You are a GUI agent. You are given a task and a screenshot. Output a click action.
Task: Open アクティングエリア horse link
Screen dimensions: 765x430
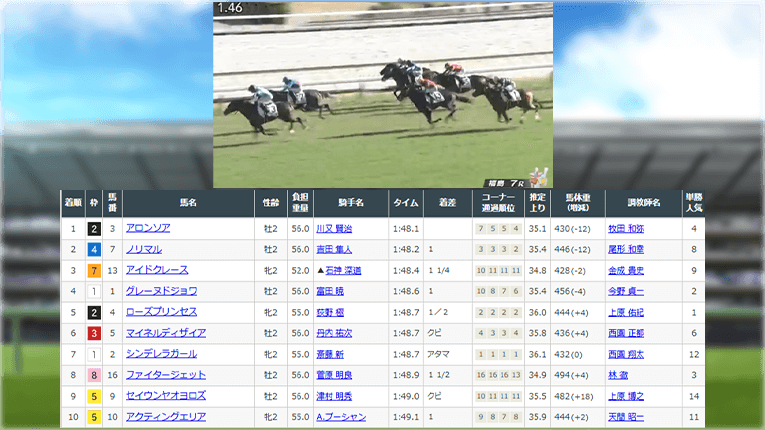coord(166,417)
